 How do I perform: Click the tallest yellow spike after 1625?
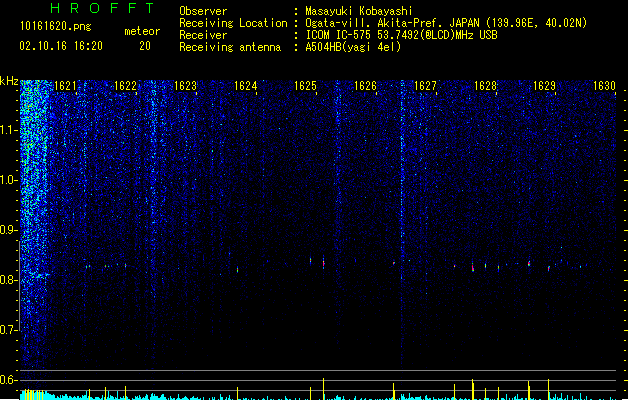[323, 388]
